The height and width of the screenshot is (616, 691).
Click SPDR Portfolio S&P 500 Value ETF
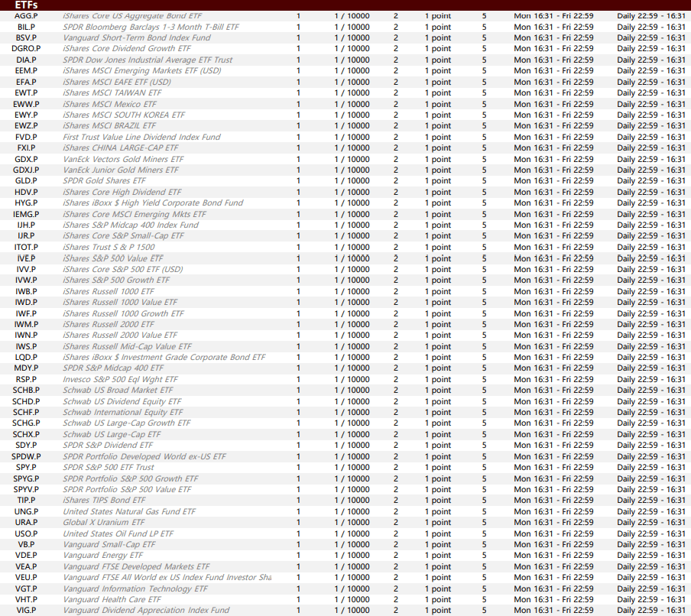pyautogui.click(x=127, y=489)
